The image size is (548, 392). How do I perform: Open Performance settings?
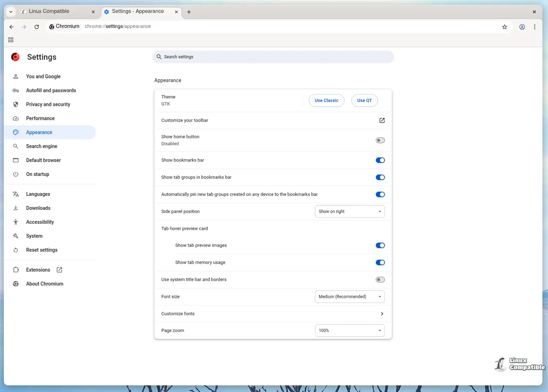40,118
